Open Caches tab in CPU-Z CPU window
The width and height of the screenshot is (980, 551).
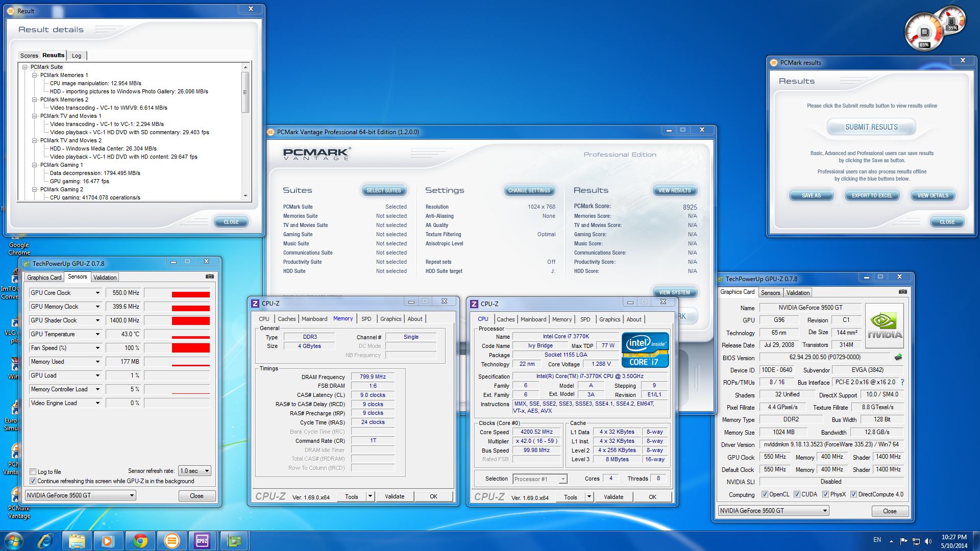[506, 319]
